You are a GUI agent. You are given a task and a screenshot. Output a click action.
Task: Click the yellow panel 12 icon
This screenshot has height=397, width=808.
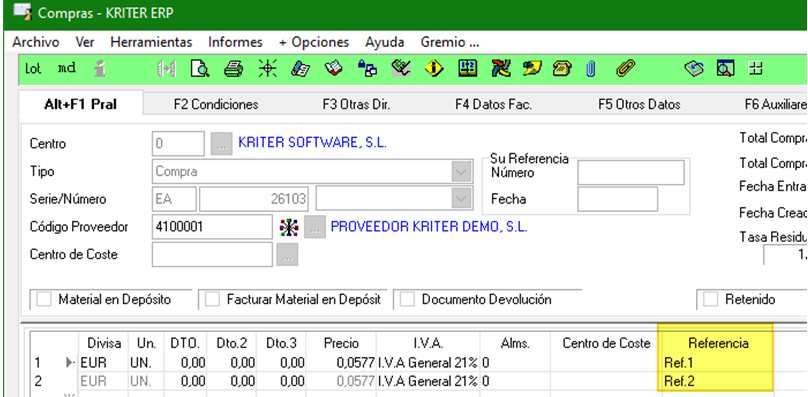[467, 68]
